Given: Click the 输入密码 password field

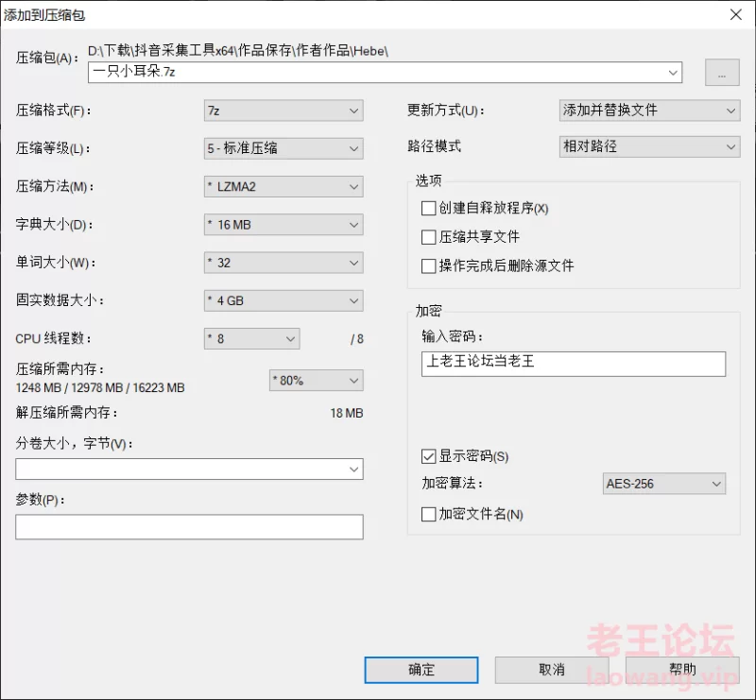Looking at the screenshot, I should click(x=574, y=364).
